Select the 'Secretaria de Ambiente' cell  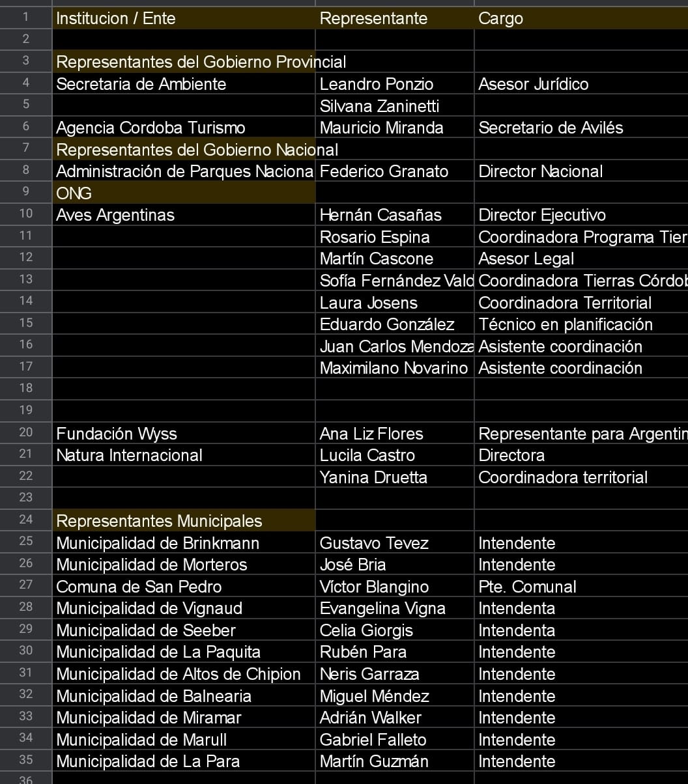click(x=184, y=84)
